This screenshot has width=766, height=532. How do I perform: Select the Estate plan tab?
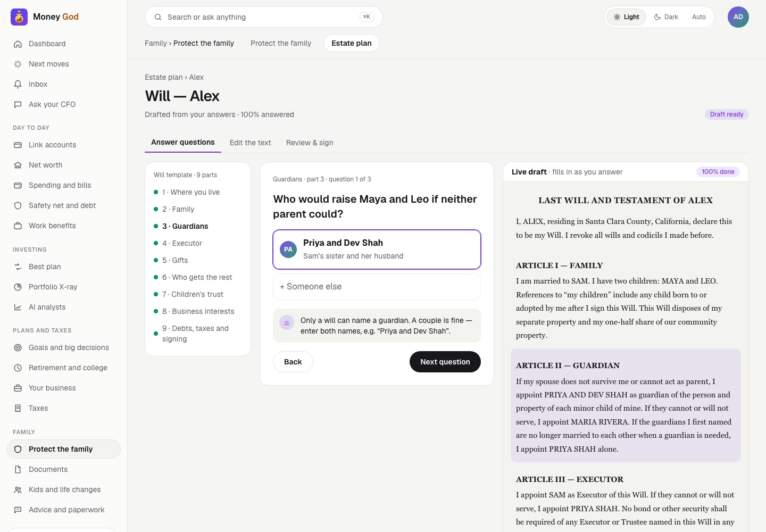(352, 44)
